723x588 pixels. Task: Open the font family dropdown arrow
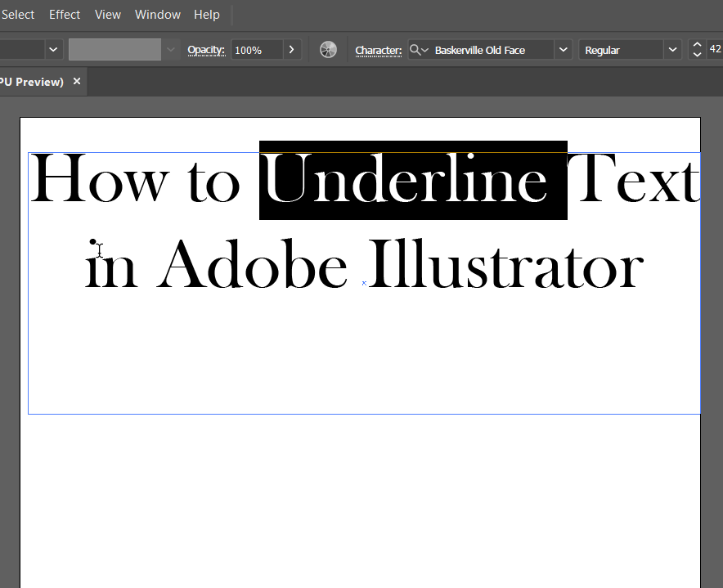coord(563,50)
